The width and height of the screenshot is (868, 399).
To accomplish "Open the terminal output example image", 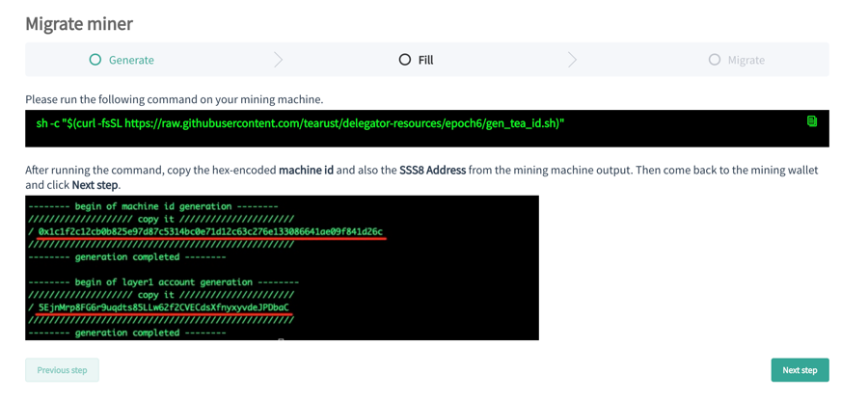I will [282, 268].
